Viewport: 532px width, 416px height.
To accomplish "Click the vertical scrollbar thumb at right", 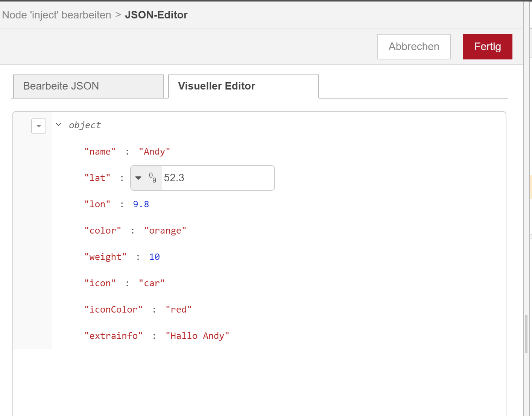I will [526, 334].
